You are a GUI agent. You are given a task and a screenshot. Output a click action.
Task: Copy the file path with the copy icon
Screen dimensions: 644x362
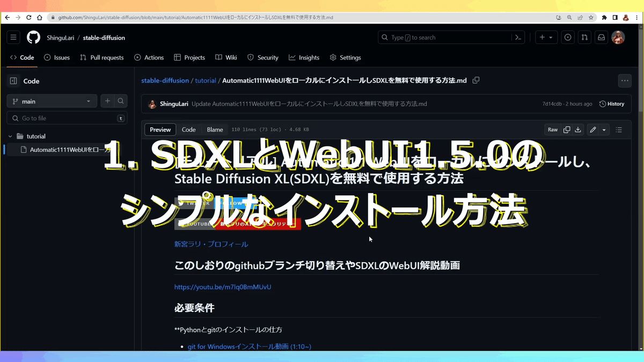click(475, 80)
